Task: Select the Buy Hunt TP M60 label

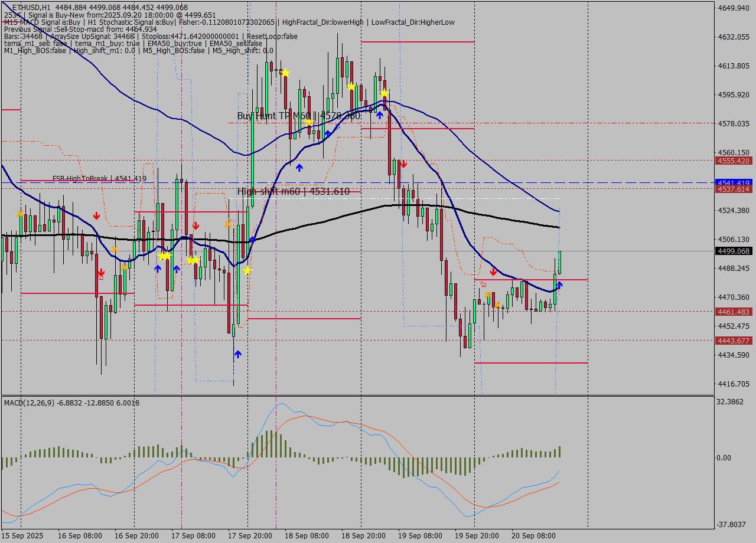Action: click(x=298, y=116)
